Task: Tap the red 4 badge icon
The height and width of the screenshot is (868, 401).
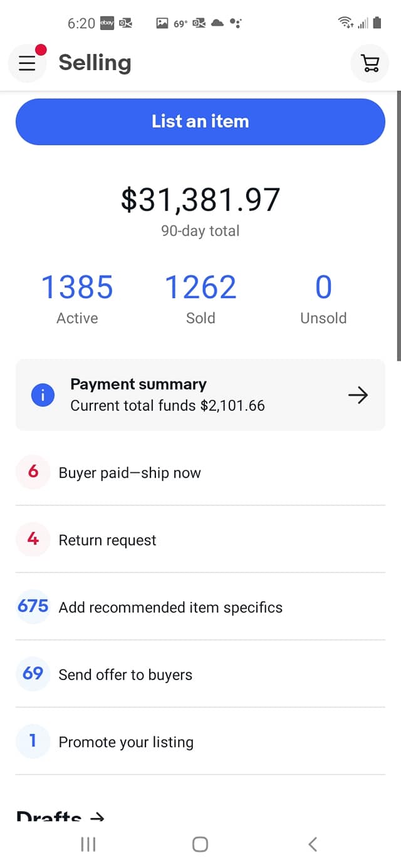Action: (x=33, y=539)
